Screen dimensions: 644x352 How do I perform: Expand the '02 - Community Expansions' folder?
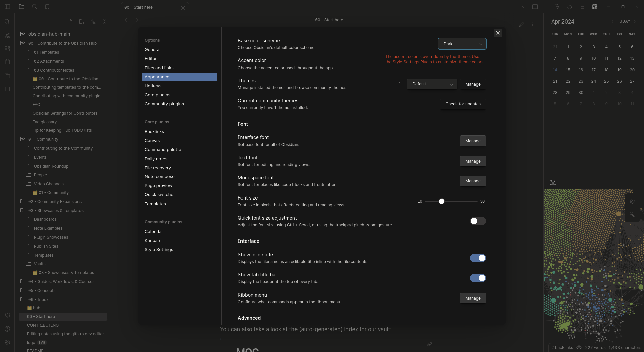point(55,202)
